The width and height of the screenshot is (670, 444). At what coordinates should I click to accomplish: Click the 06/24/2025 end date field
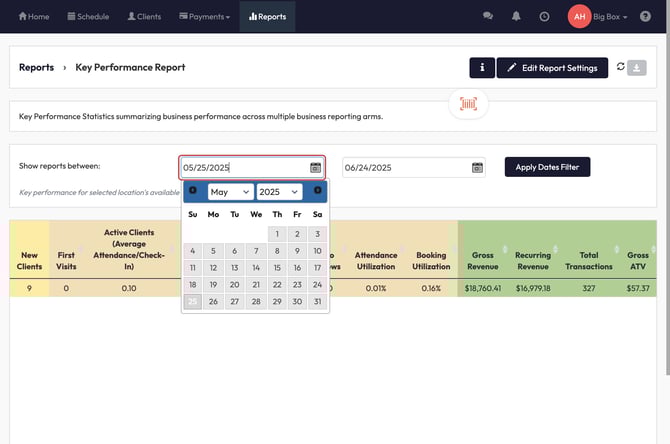click(x=405, y=168)
